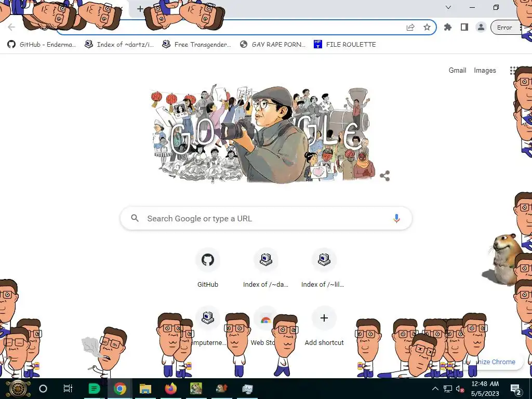The image size is (532, 399).
Task: Open the taskbar icon of animal with red arrow
Action: (221, 389)
